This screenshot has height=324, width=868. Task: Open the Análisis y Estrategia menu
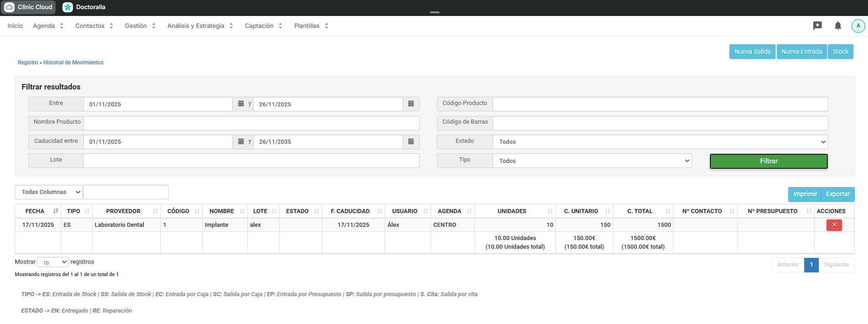click(200, 26)
